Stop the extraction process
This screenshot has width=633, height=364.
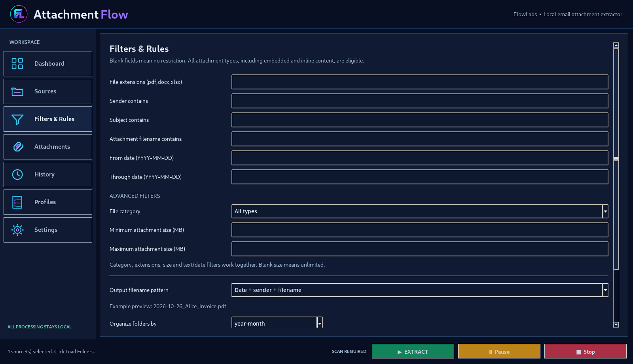pyautogui.click(x=586, y=351)
